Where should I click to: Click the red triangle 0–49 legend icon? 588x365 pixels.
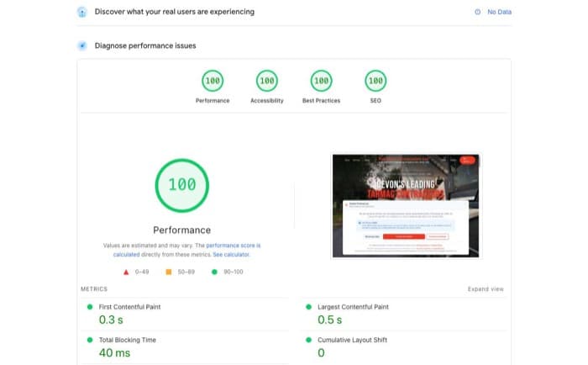click(x=126, y=272)
